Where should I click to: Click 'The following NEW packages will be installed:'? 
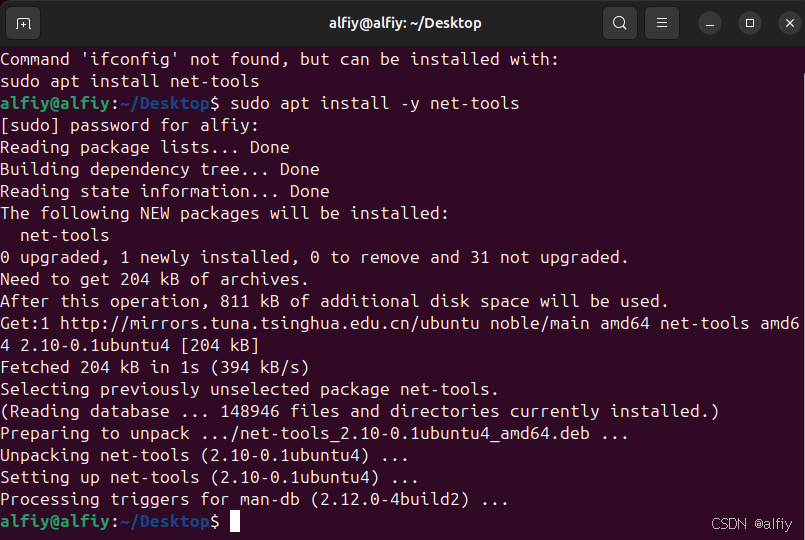(224, 214)
